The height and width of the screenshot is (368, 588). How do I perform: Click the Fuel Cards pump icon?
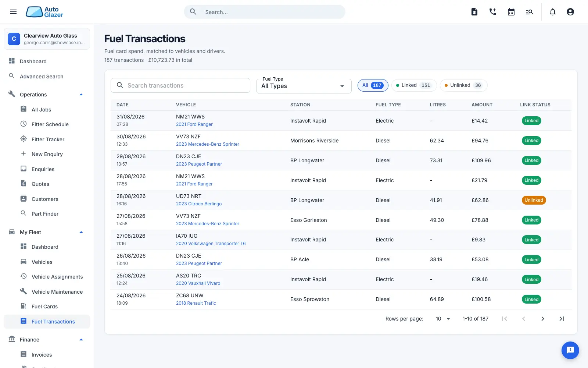24,306
